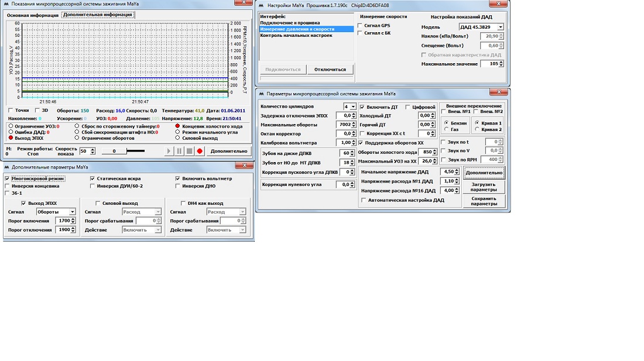Switch to the Основная информация tab
The width and height of the screenshot is (644, 361).
click(33, 15)
